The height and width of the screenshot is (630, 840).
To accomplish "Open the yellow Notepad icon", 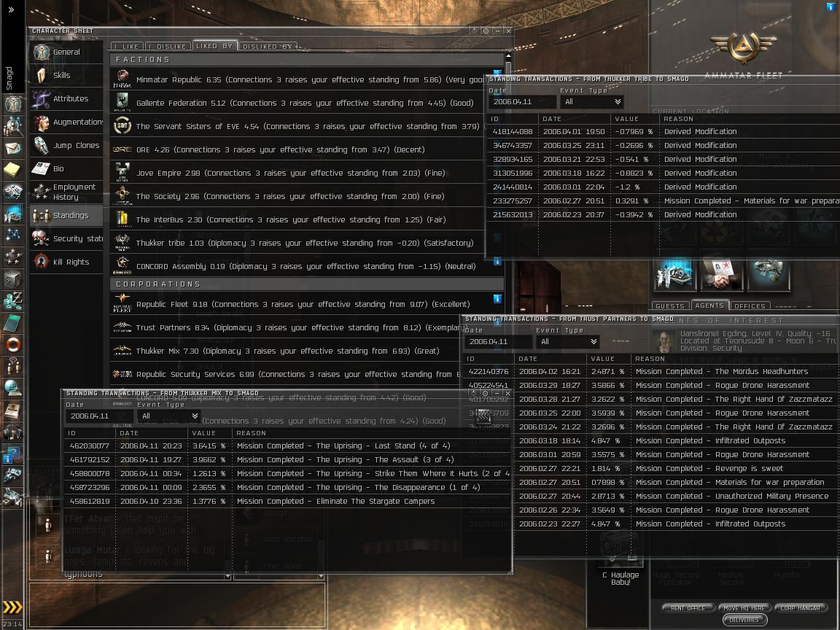I will point(12,170).
